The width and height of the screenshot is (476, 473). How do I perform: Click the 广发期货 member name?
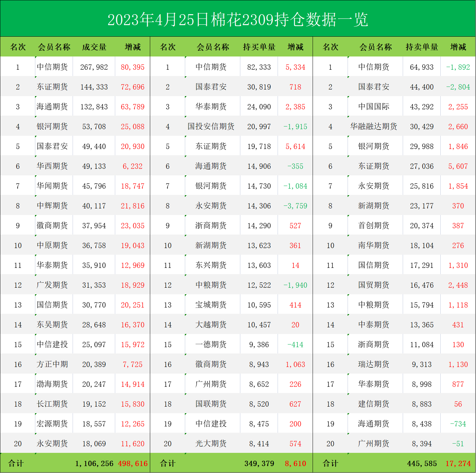pyautogui.click(x=52, y=285)
